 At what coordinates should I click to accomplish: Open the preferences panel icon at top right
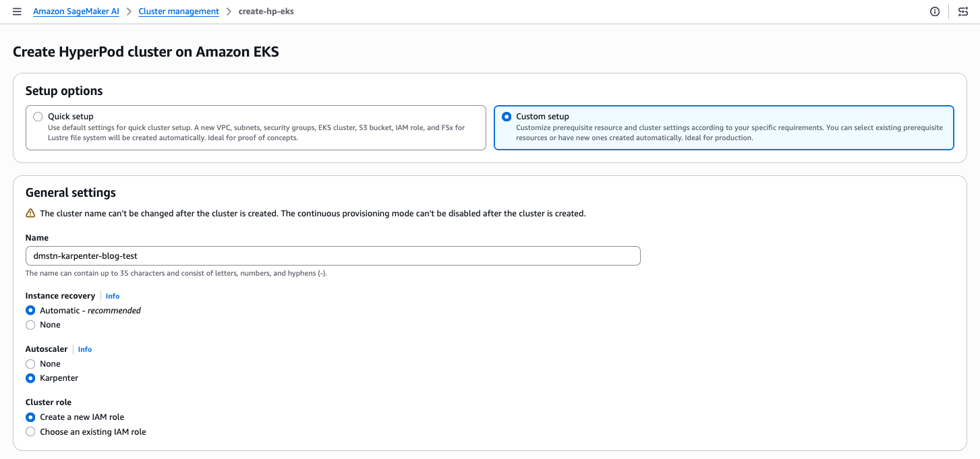pyautogui.click(x=963, y=11)
